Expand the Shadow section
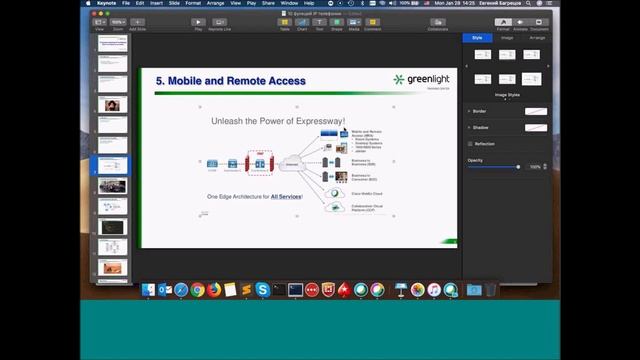The height and width of the screenshot is (360, 640). point(469,127)
